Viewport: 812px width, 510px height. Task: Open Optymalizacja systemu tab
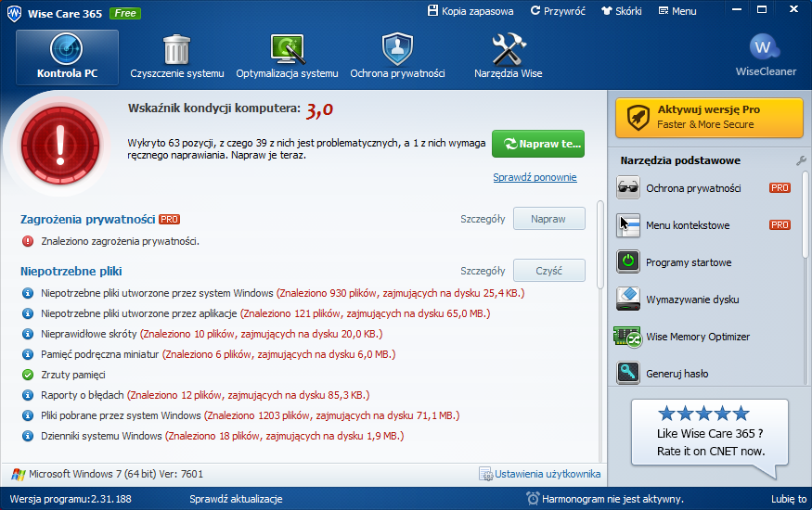click(x=287, y=57)
